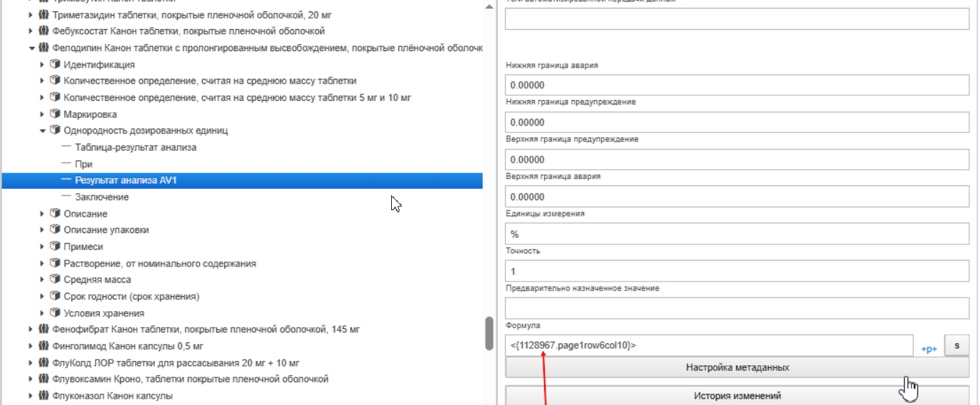Expand the Идентификация node
The height and width of the screenshot is (405, 980).
43,65
